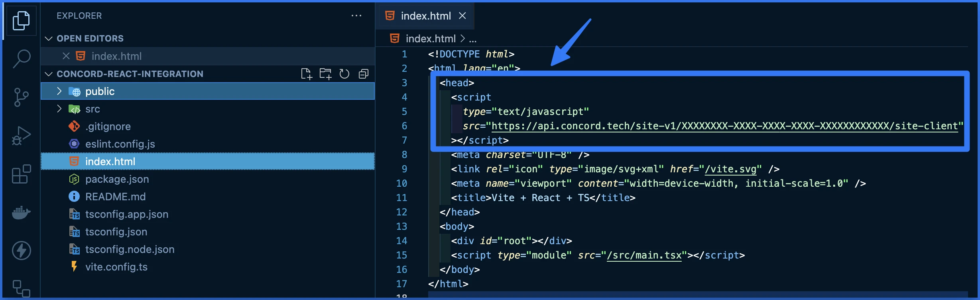Click the DOCTYPE html declaration line

471,54
